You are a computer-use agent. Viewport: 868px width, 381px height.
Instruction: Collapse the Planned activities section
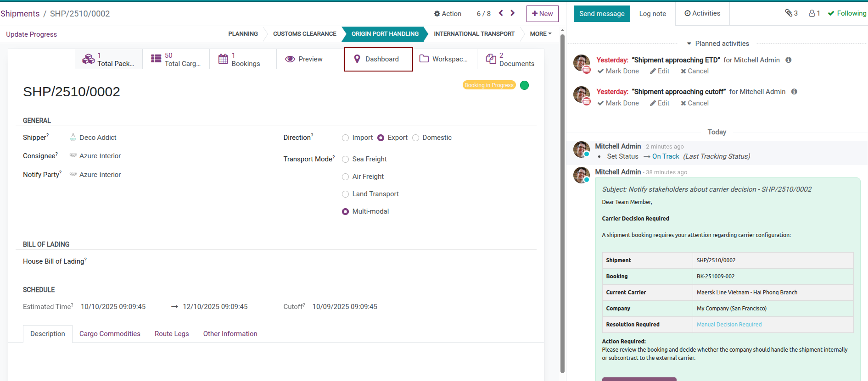click(x=689, y=44)
